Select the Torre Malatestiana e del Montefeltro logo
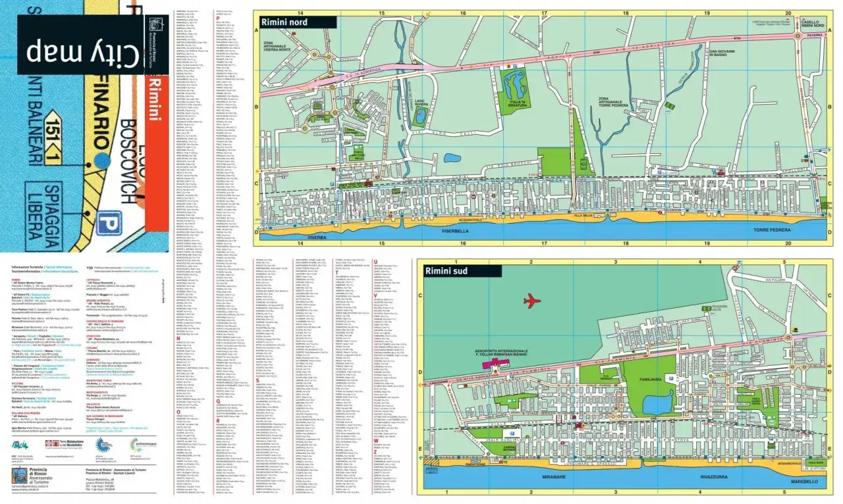The height and width of the screenshot is (504, 843). (x=64, y=443)
